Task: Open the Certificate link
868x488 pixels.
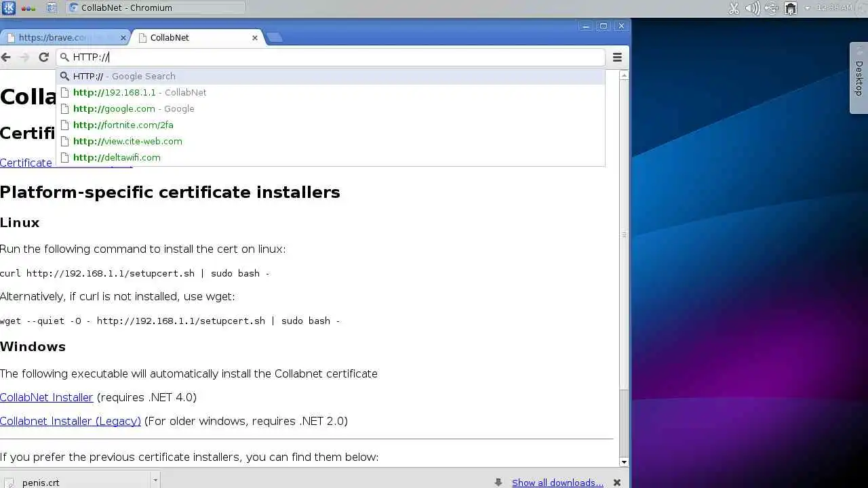Action: click(x=26, y=163)
